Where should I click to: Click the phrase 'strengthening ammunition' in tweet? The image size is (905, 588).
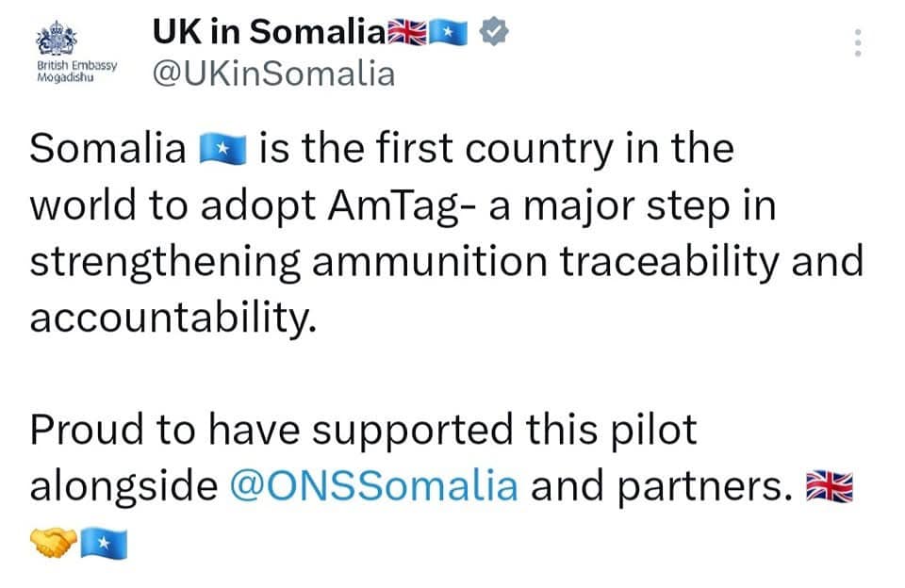point(288,263)
